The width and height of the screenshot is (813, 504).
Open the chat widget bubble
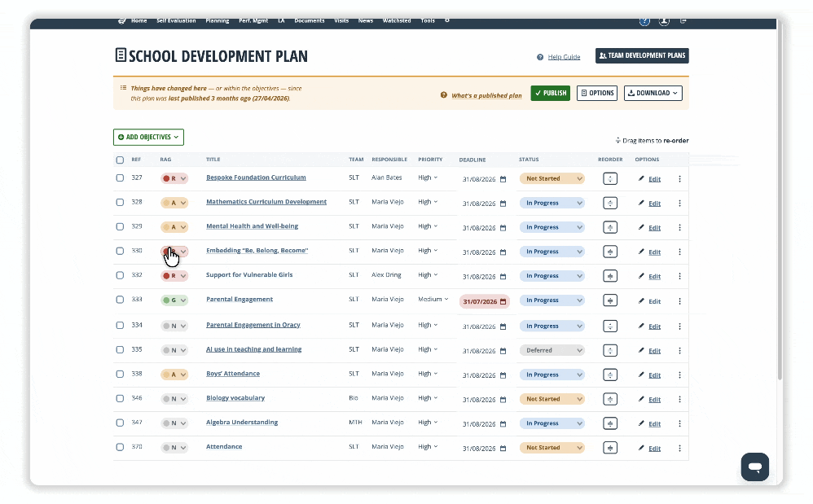[x=755, y=467]
